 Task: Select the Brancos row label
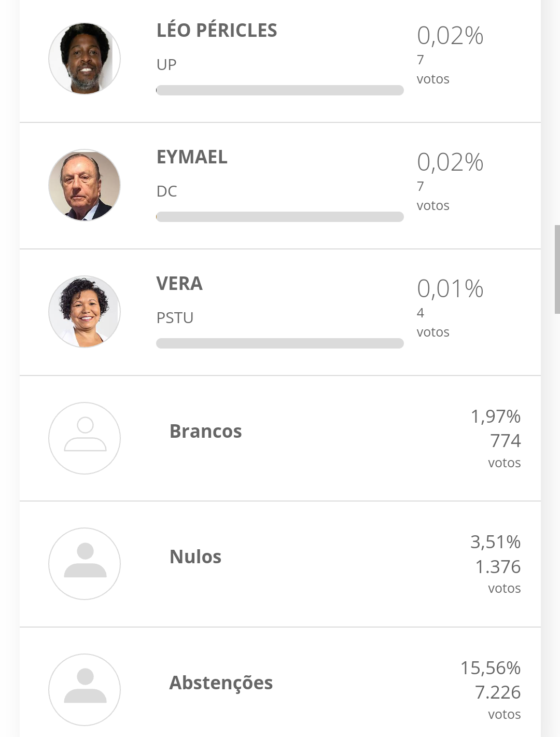point(206,432)
